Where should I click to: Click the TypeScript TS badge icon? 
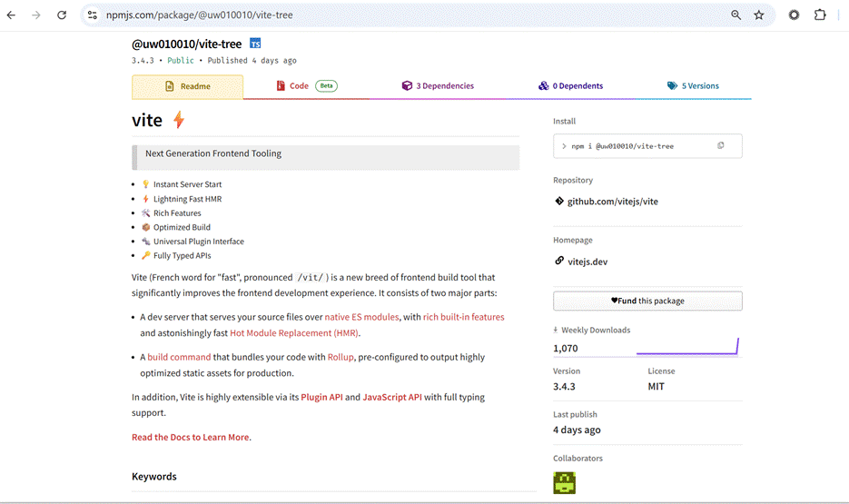point(255,44)
